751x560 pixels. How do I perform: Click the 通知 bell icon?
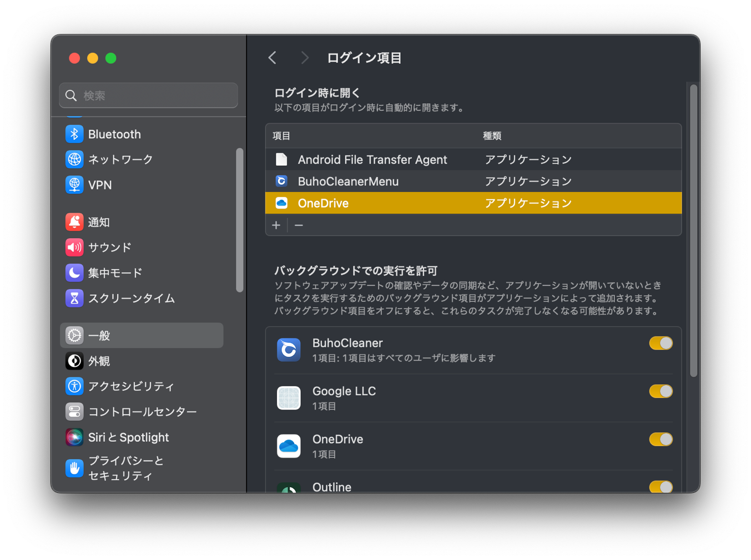pos(74,222)
